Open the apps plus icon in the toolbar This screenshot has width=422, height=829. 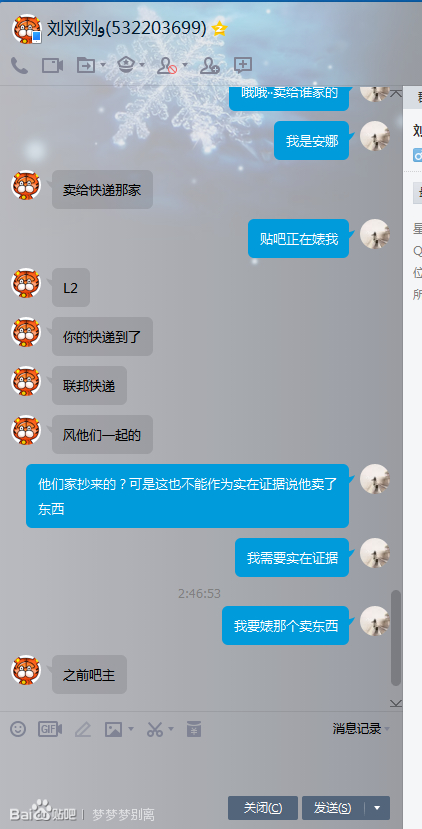[x=243, y=65]
